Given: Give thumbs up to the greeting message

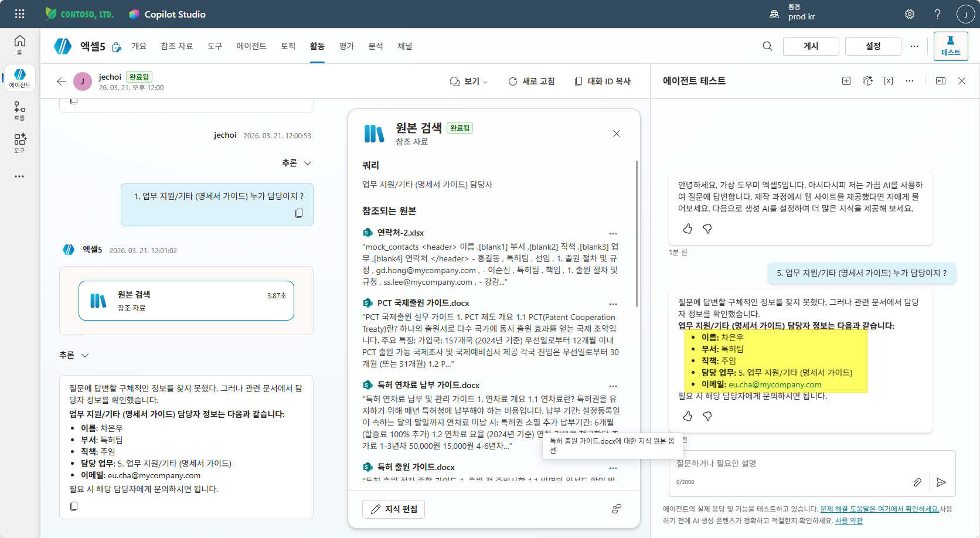Looking at the screenshot, I should click(x=688, y=229).
